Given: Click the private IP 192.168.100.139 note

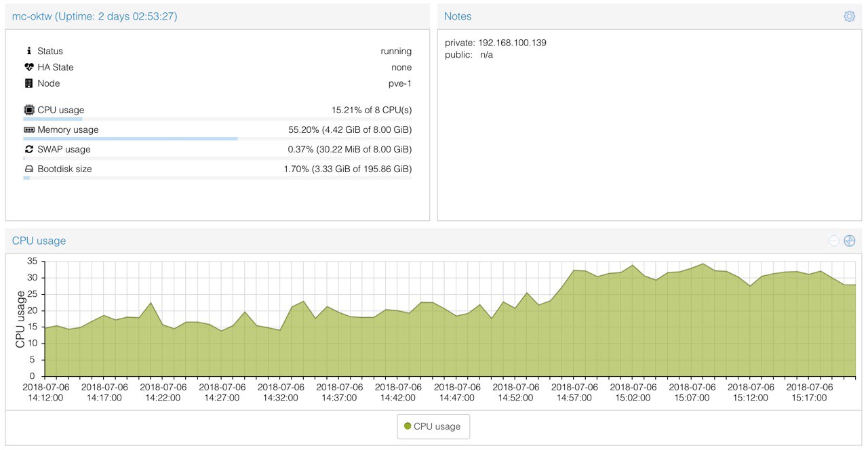Looking at the screenshot, I should (x=496, y=43).
